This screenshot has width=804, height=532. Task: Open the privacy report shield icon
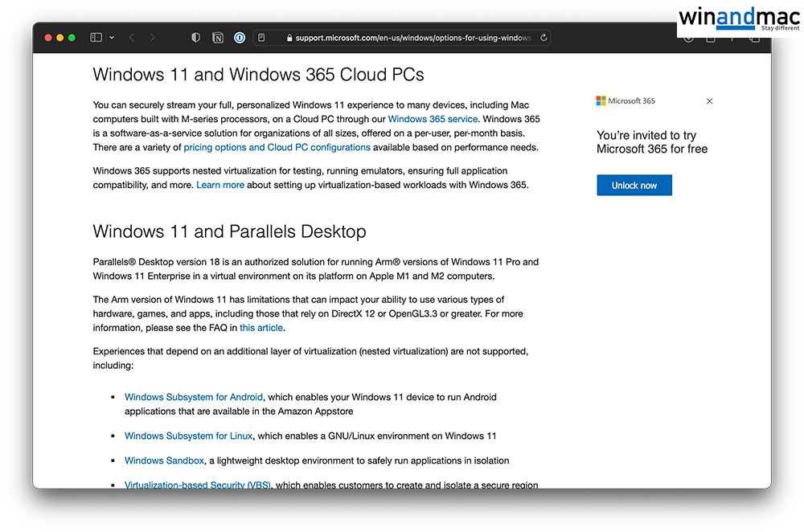point(195,38)
